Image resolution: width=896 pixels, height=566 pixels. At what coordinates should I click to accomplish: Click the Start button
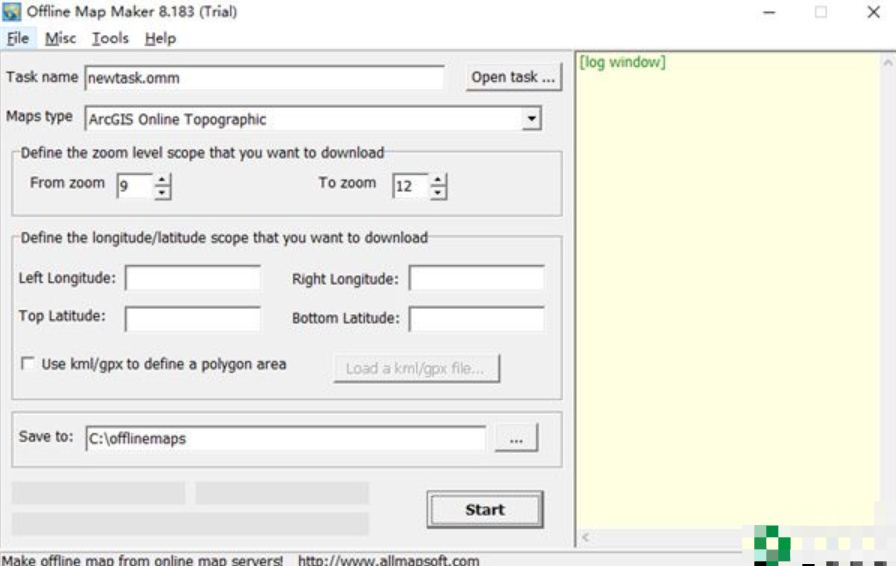click(485, 509)
